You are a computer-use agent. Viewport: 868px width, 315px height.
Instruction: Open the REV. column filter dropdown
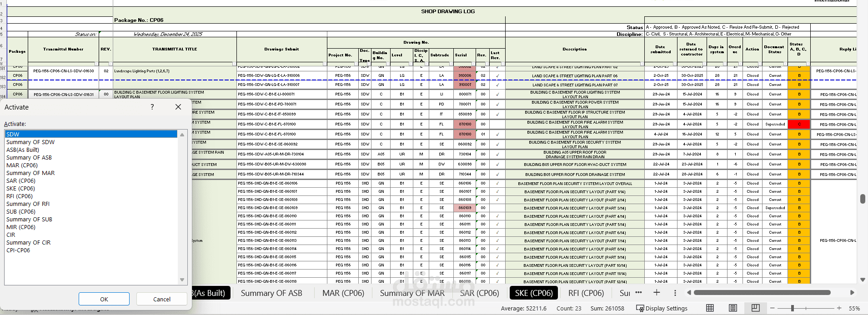point(110,64)
